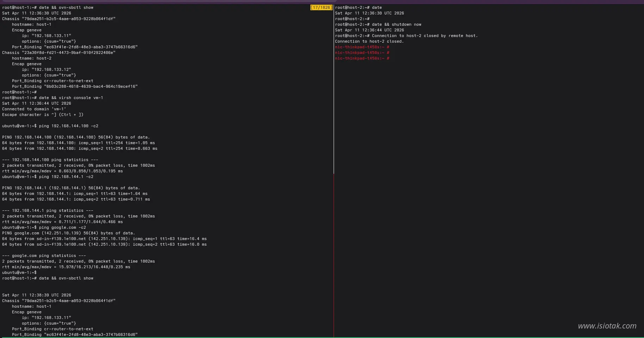
Task: Click the 'ping 192.168.144.100 -c2' command line
Action: click(x=50, y=126)
